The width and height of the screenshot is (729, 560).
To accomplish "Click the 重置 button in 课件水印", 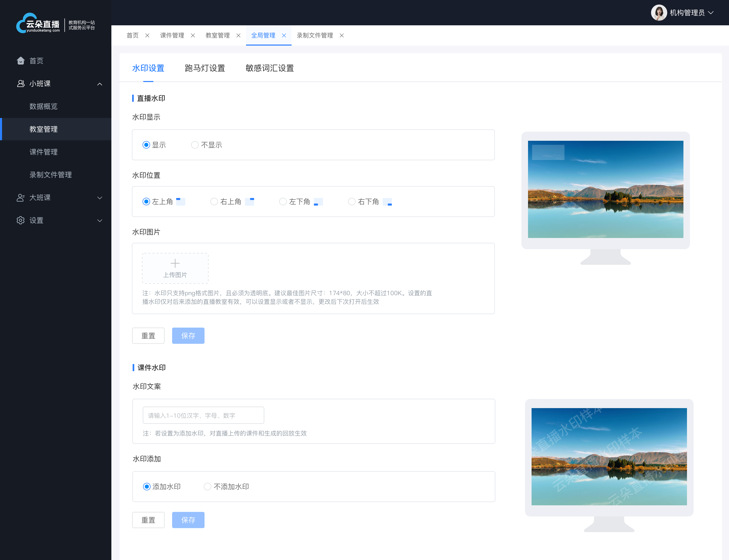I will coord(149,520).
